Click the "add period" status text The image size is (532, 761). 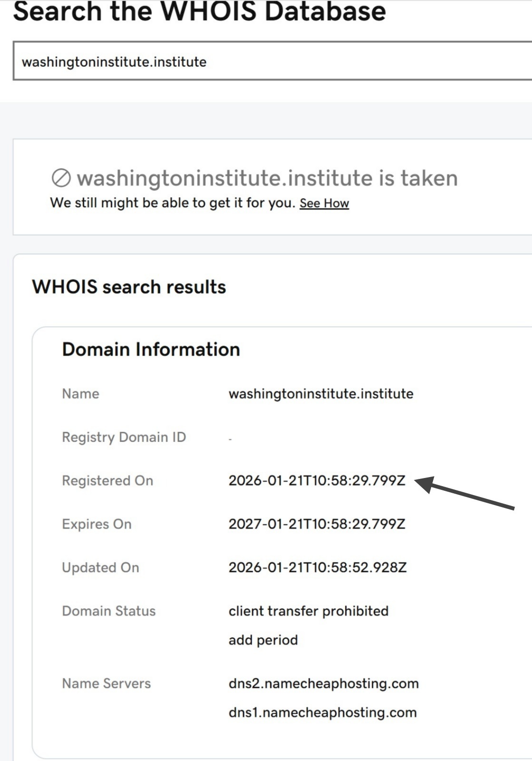pos(263,640)
